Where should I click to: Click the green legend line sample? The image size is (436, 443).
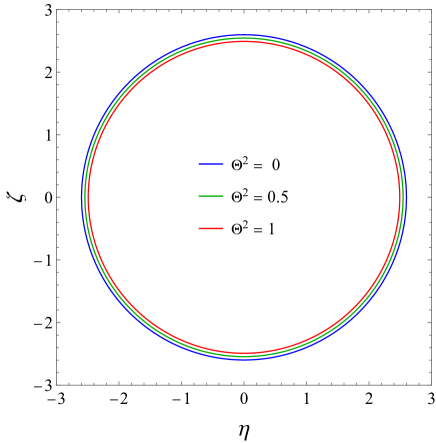(211, 196)
